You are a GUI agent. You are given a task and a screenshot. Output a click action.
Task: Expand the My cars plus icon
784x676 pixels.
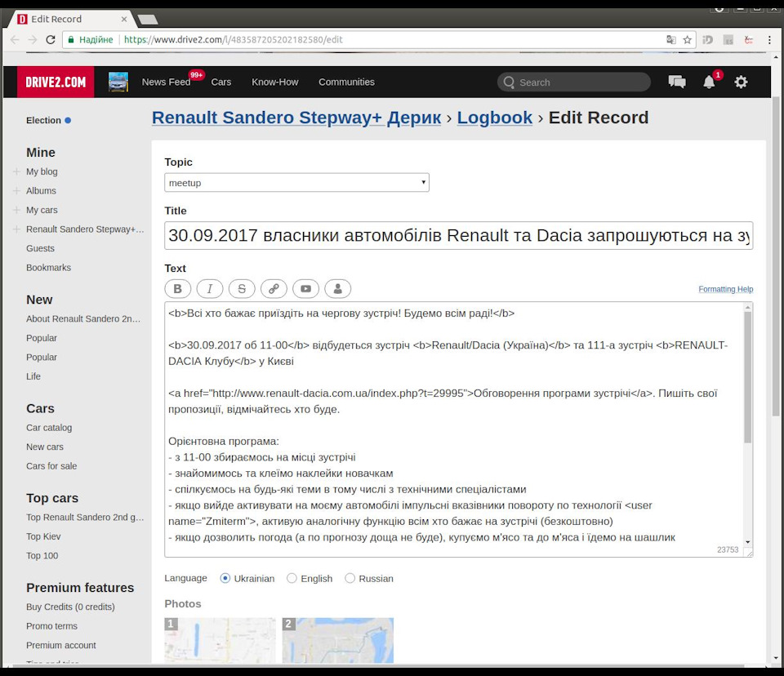(16, 210)
